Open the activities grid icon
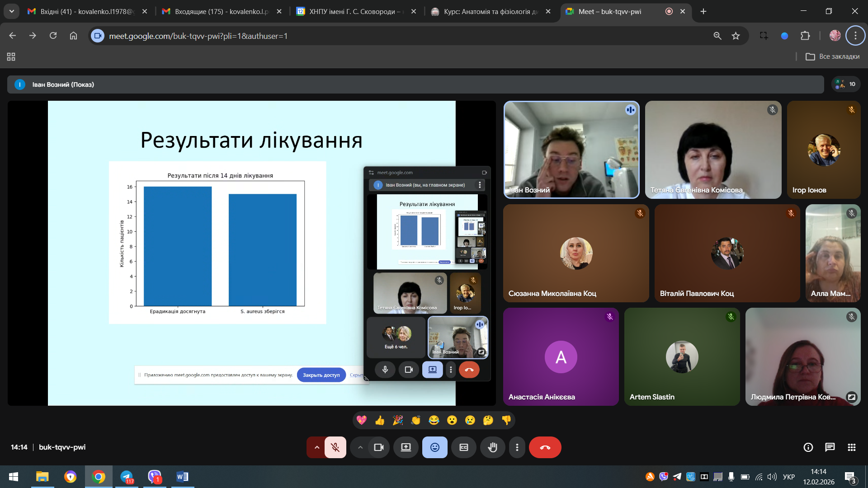Viewport: 868px width, 488px height. 851,447
